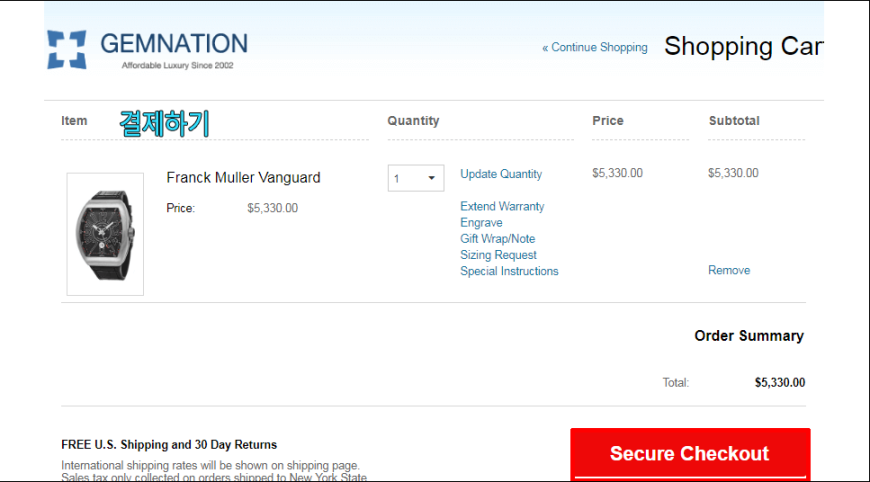Open the Continue Shopping link

tap(595, 48)
